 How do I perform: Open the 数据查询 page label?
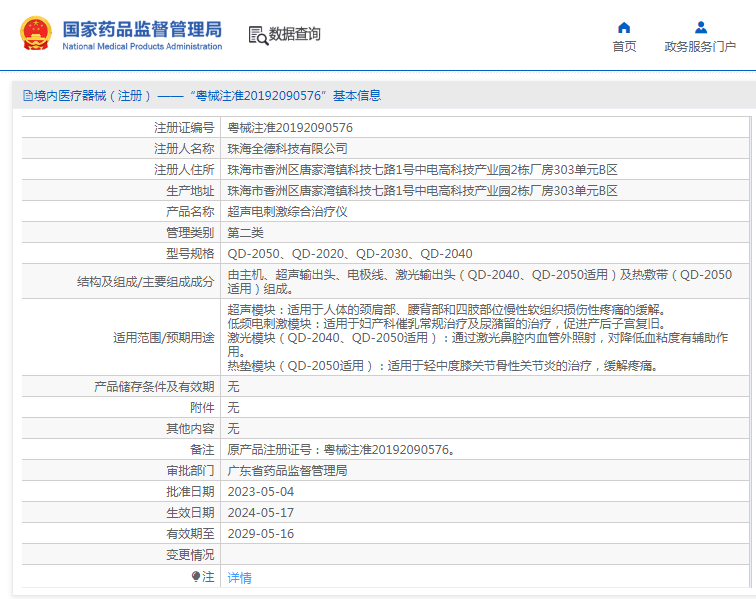coord(295,35)
